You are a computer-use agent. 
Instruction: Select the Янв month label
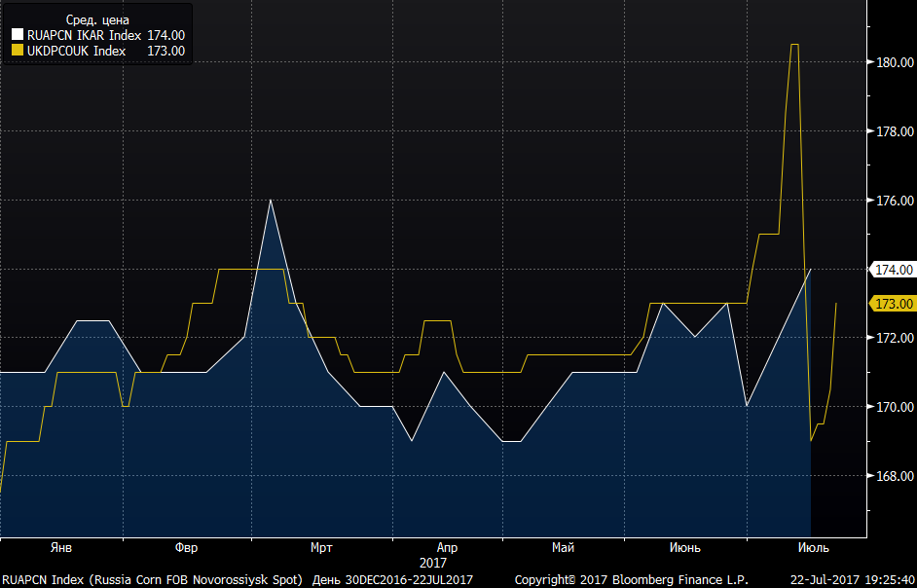click(x=61, y=548)
